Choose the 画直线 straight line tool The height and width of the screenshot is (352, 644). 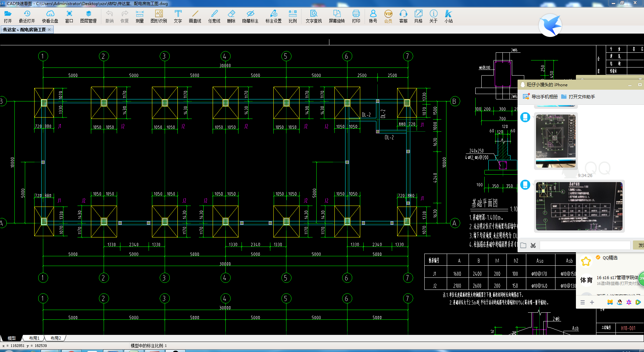(x=195, y=16)
